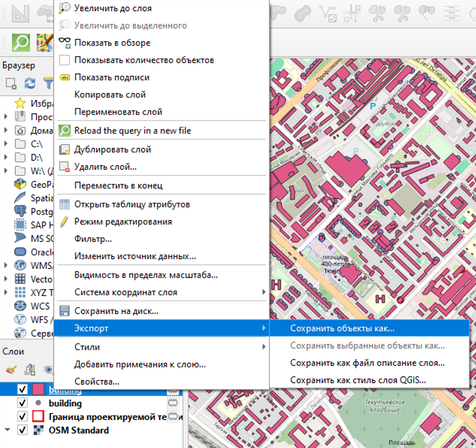Screen dimensions: 476x448
Task: Toggle the OSM Standard layer checkbox
Action: [x=22, y=430]
